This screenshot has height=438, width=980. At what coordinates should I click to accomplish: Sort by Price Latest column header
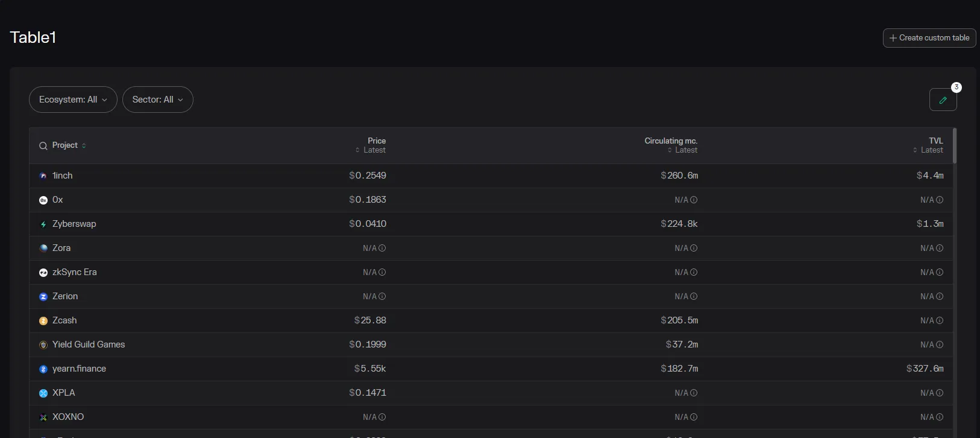[x=371, y=145]
